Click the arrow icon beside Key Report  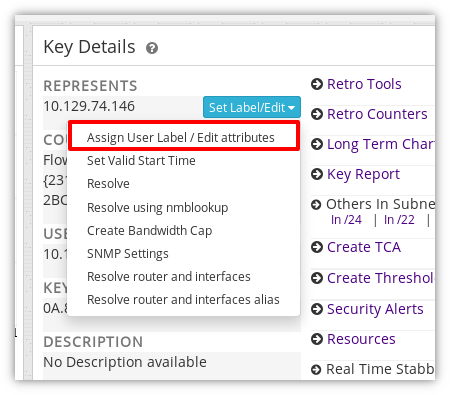(x=317, y=174)
